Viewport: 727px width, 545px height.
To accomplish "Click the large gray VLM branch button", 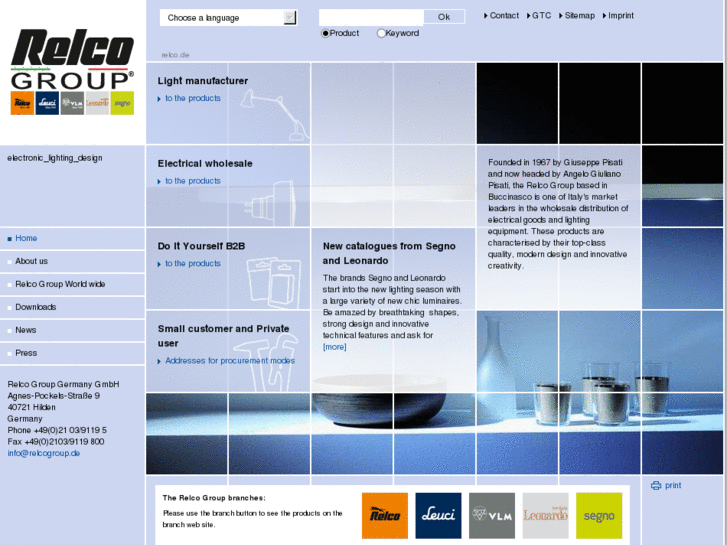I will 492,516.
